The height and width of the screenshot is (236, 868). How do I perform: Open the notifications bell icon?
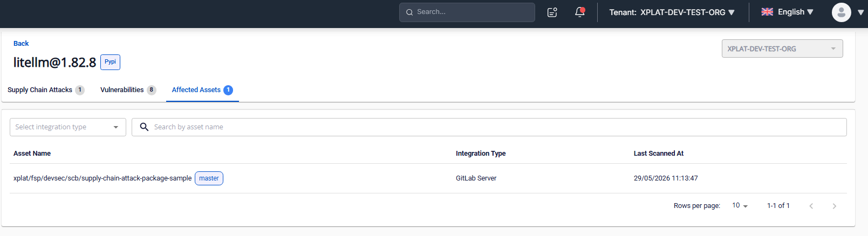580,12
